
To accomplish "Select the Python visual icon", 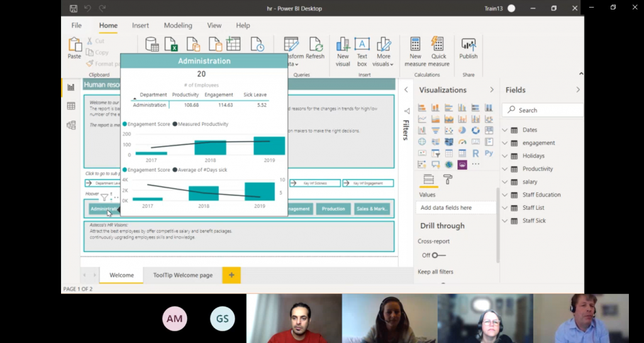I will click(x=487, y=153).
